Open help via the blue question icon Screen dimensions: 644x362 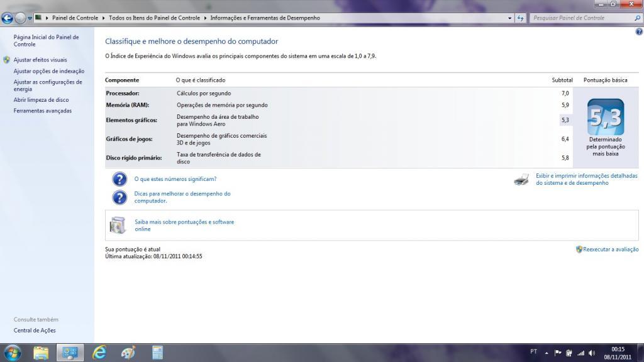click(639, 31)
